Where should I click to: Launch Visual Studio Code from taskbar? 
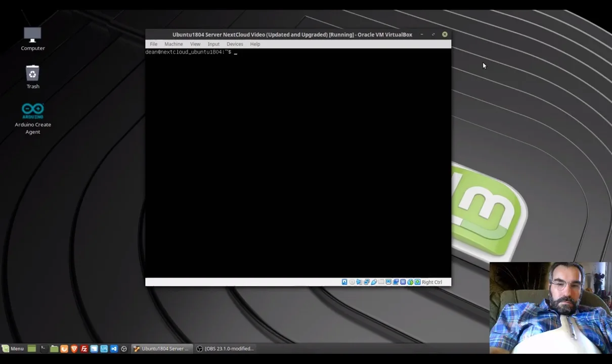pos(114,348)
